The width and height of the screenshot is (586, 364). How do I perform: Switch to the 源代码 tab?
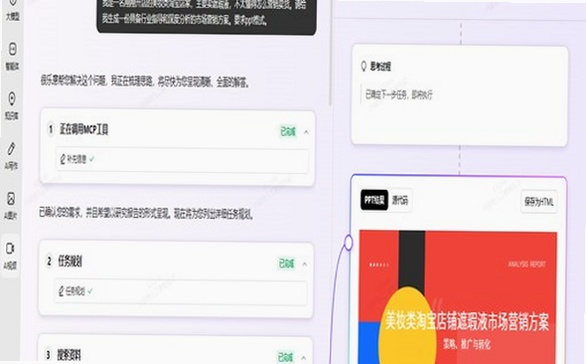400,200
